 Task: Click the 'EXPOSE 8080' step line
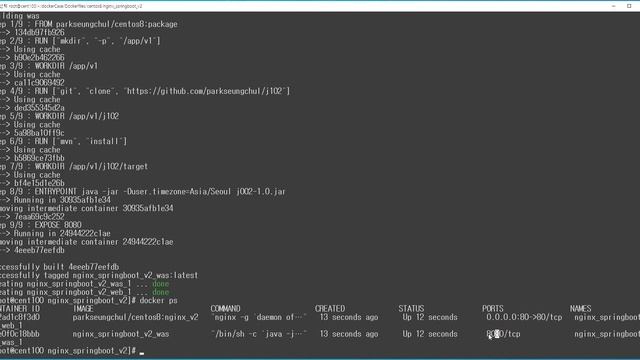[41, 225]
